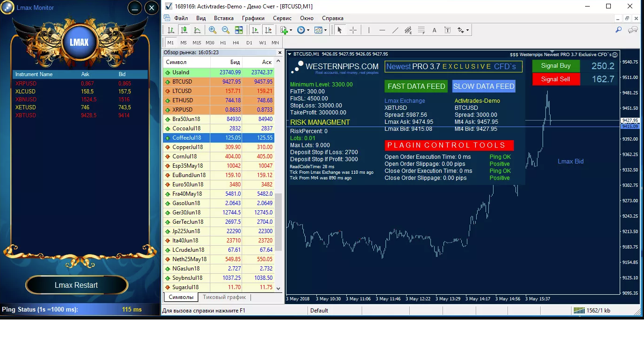Switch to M1 timeframe

tap(171, 43)
